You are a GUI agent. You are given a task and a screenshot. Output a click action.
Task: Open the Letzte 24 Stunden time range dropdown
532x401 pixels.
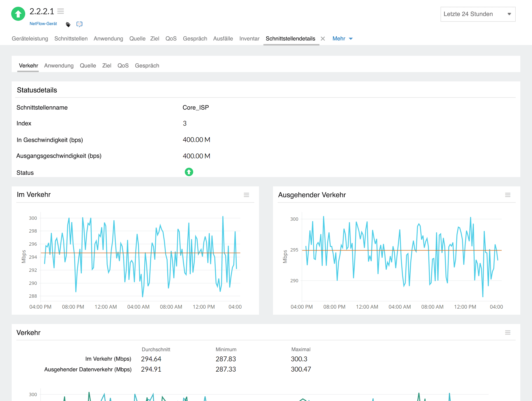(x=478, y=14)
